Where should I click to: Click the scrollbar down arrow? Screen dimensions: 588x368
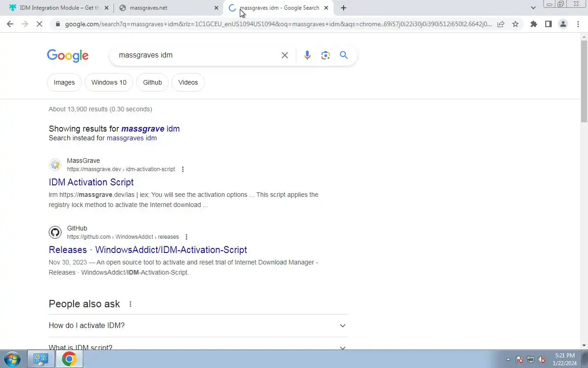pyautogui.click(x=584, y=345)
